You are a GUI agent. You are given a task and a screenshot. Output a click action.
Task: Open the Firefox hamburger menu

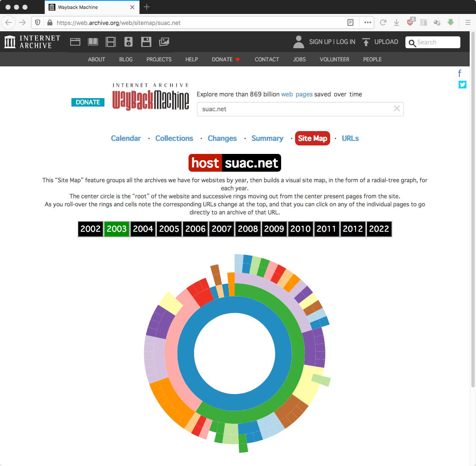468,22
